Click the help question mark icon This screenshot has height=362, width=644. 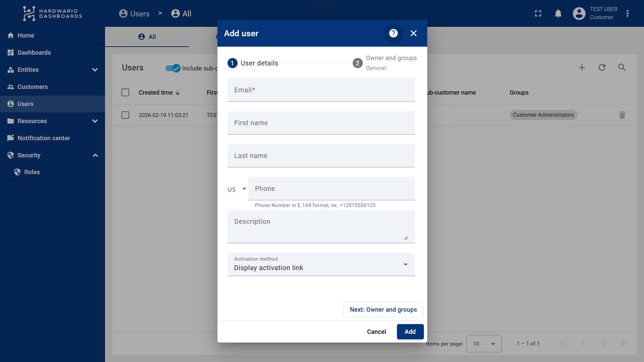(x=393, y=33)
